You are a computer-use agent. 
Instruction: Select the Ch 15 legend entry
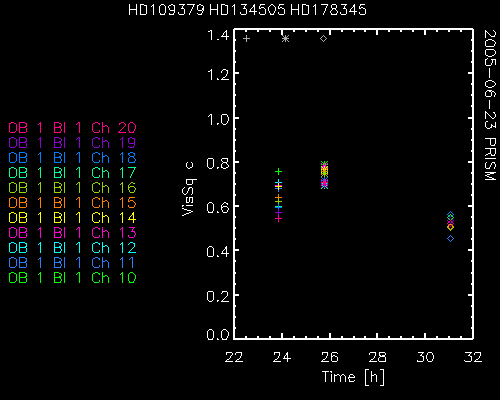pyautogui.click(x=72, y=203)
